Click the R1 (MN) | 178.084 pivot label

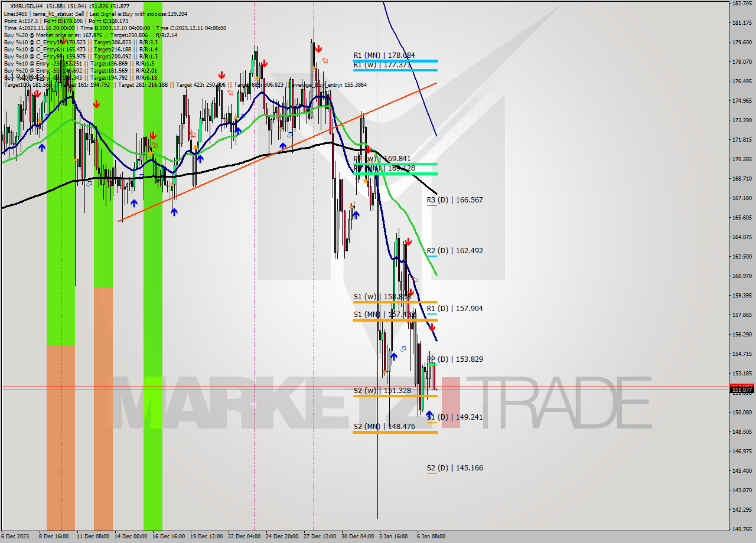tap(384, 55)
